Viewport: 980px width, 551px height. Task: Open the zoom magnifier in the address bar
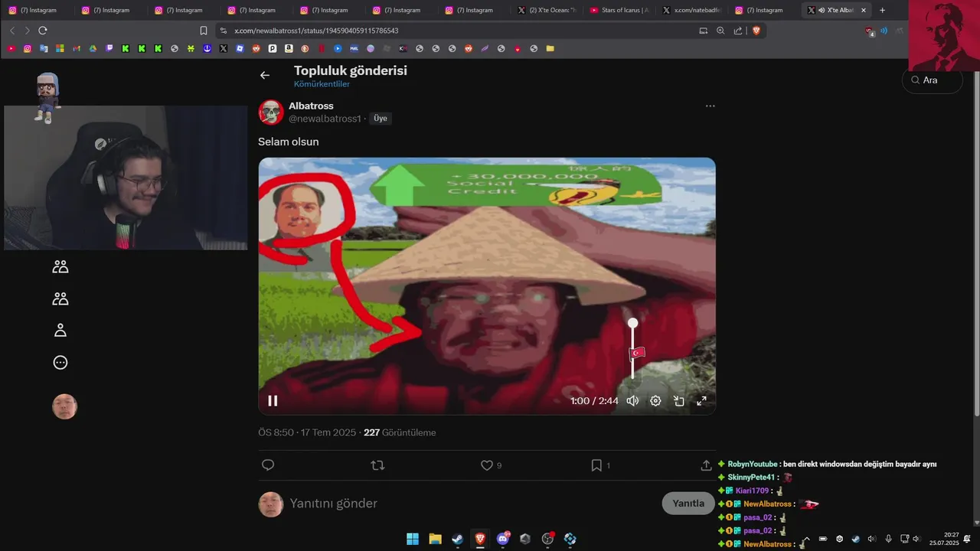(x=720, y=31)
